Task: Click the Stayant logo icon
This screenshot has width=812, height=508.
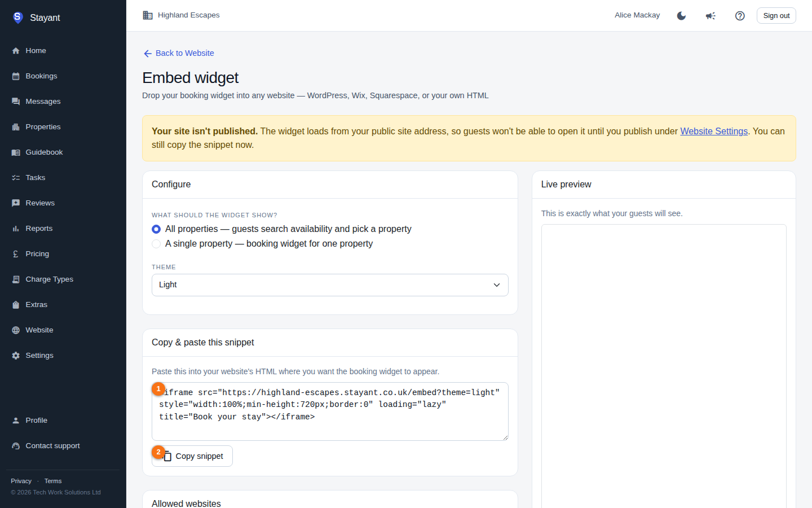Action: pyautogui.click(x=17, y=17)
